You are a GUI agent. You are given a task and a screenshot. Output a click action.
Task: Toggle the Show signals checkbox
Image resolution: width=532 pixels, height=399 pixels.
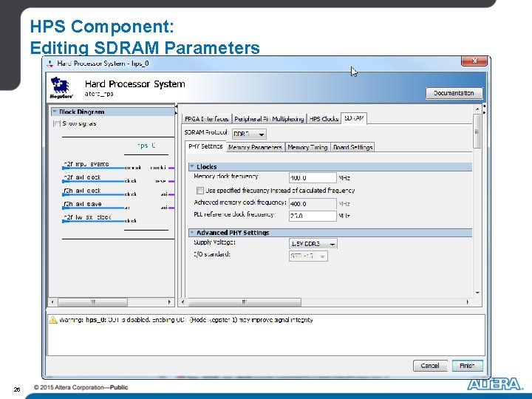[57, 123]
